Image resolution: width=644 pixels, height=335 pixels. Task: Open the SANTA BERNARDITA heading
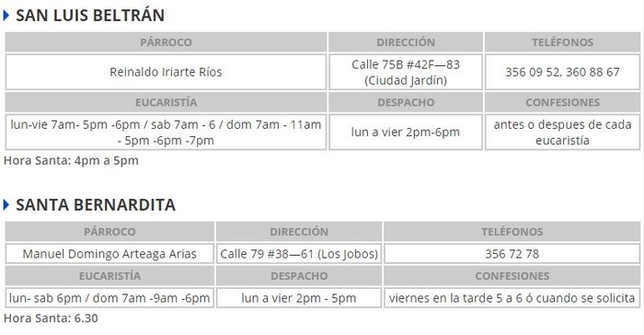[96, 204]
